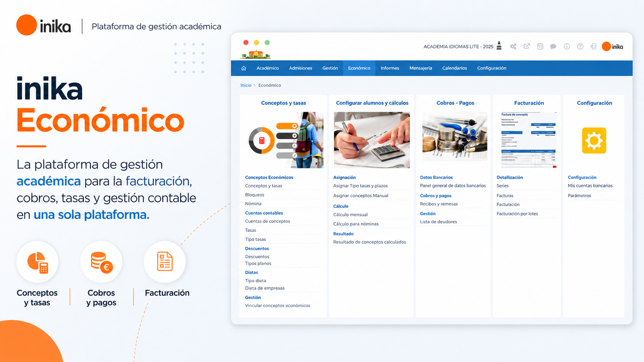Open the Parámetros link
Screen dimensions: 644x362
pos(579,195)
